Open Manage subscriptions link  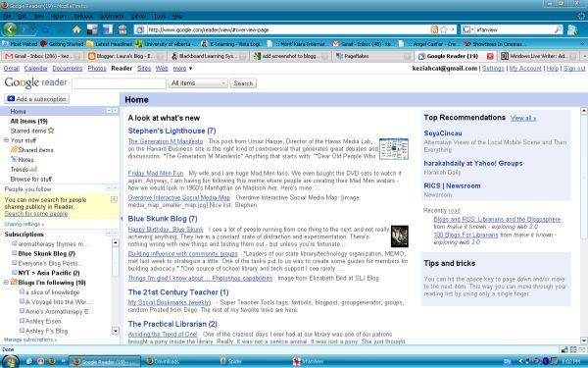coord(30,340)
